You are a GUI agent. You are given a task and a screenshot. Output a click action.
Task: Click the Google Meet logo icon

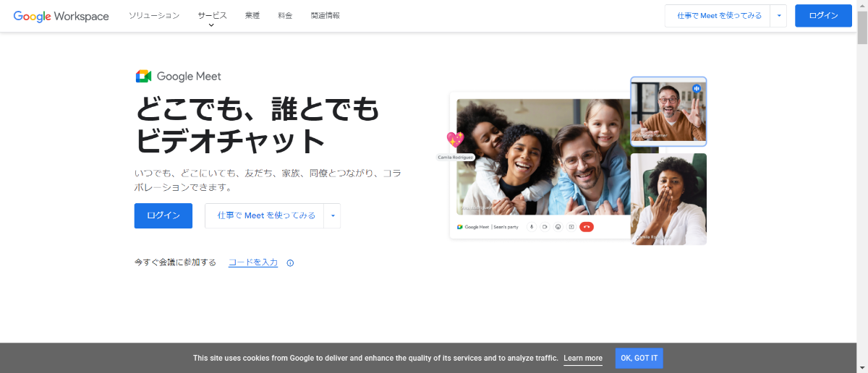143,76
